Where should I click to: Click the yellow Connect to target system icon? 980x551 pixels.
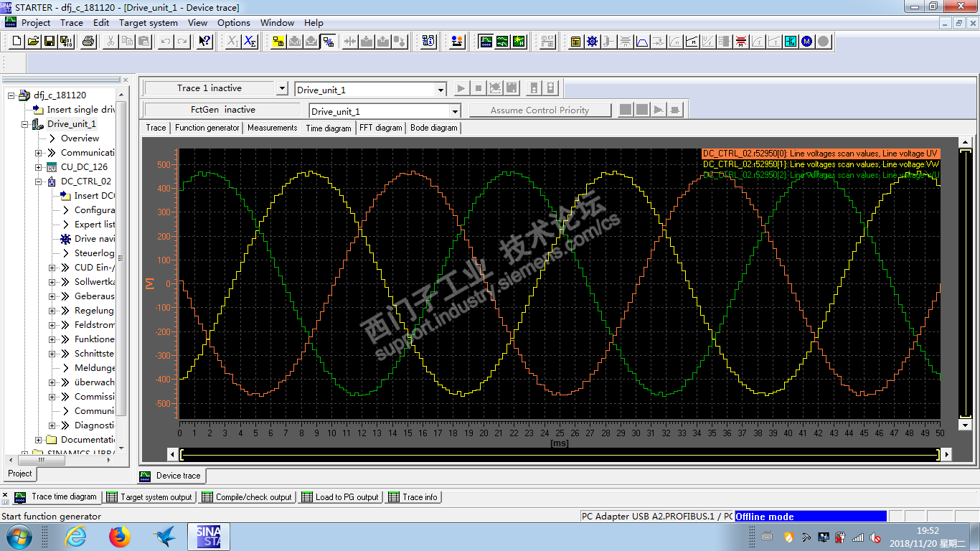278,42
